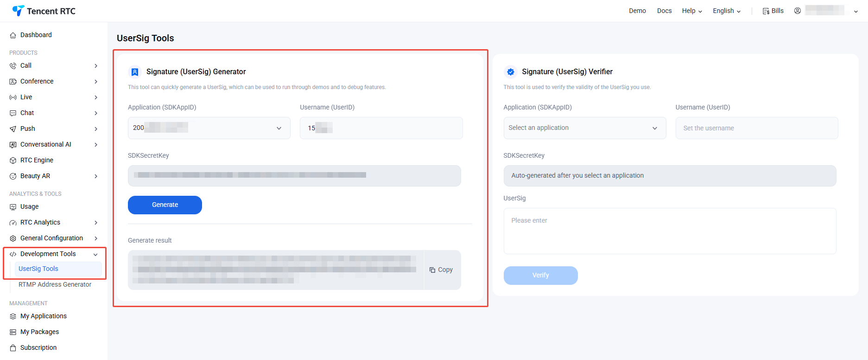Image resolution: width=868 pixels, height=360 pixels.
Task: Expand the Chat submenu chevron
Action: click(x=96, y=113)
